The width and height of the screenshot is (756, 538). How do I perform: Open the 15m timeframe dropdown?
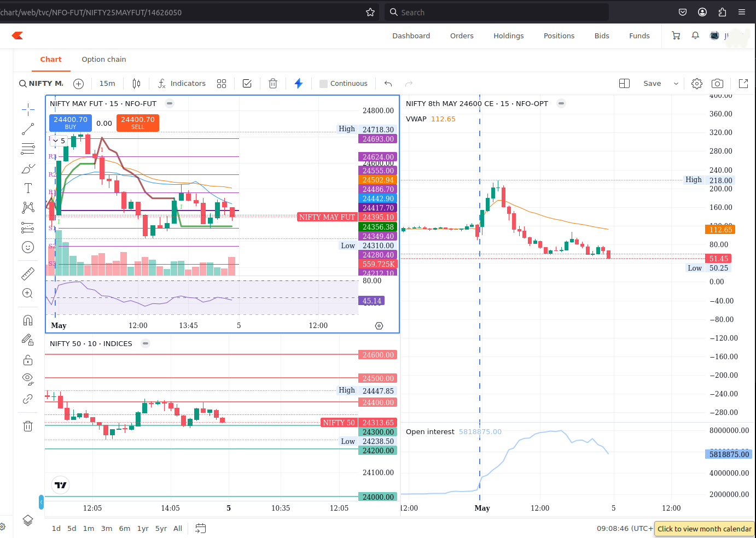point(107,84)
